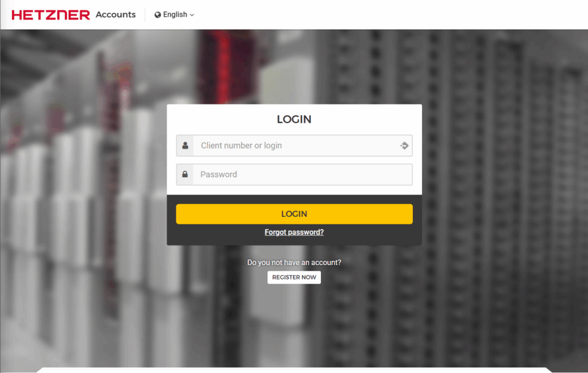
Task: Click 'Do you not have an account?' text
Action: point(294,262)
